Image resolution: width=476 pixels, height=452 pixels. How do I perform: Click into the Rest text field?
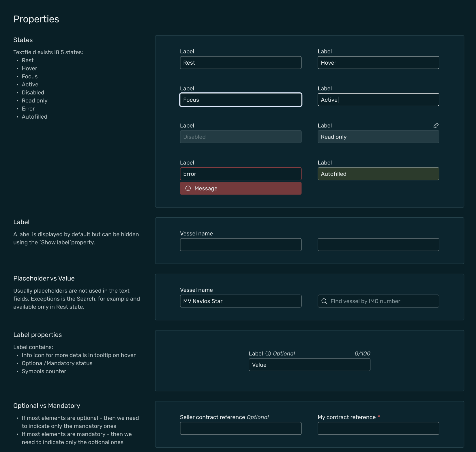[241, 63]
